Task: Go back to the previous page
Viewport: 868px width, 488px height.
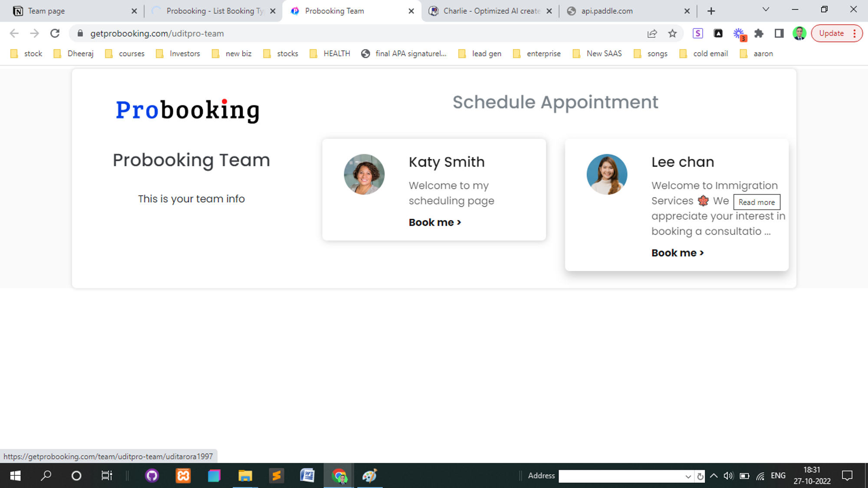Action: click(14, 33)
